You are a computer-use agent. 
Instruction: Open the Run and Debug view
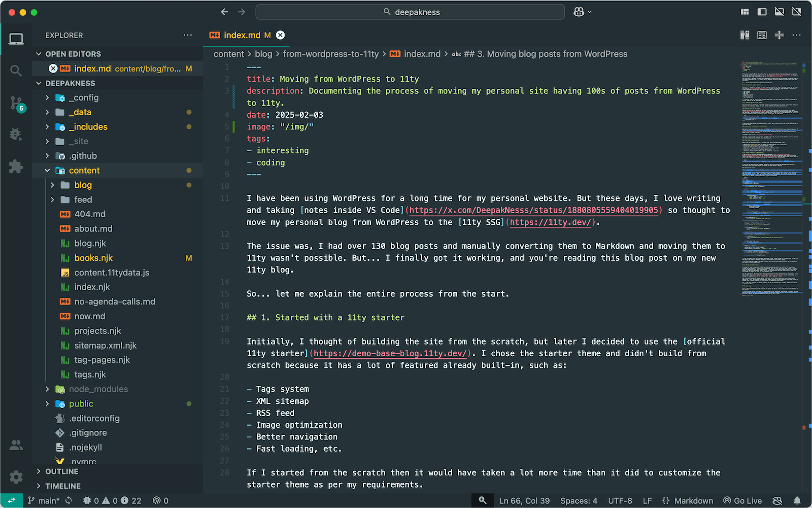(x=16, y=134)
